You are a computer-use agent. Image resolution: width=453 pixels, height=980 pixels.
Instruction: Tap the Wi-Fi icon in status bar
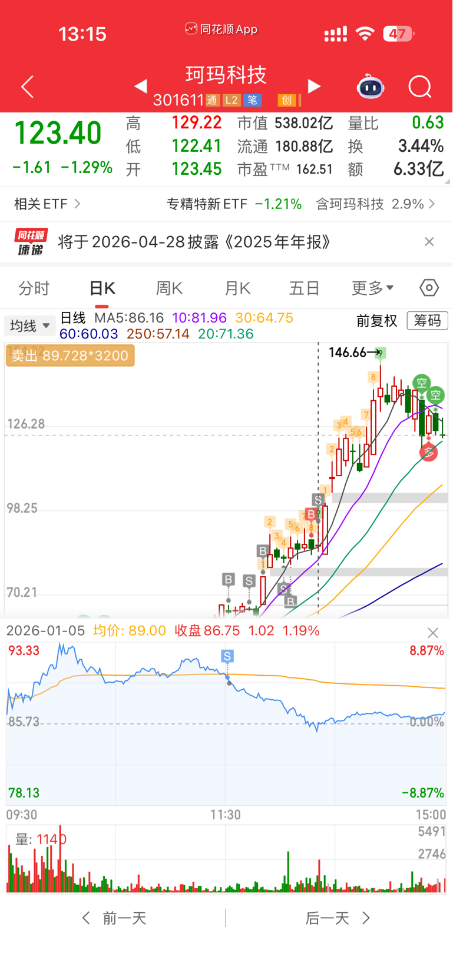(365, 34)
